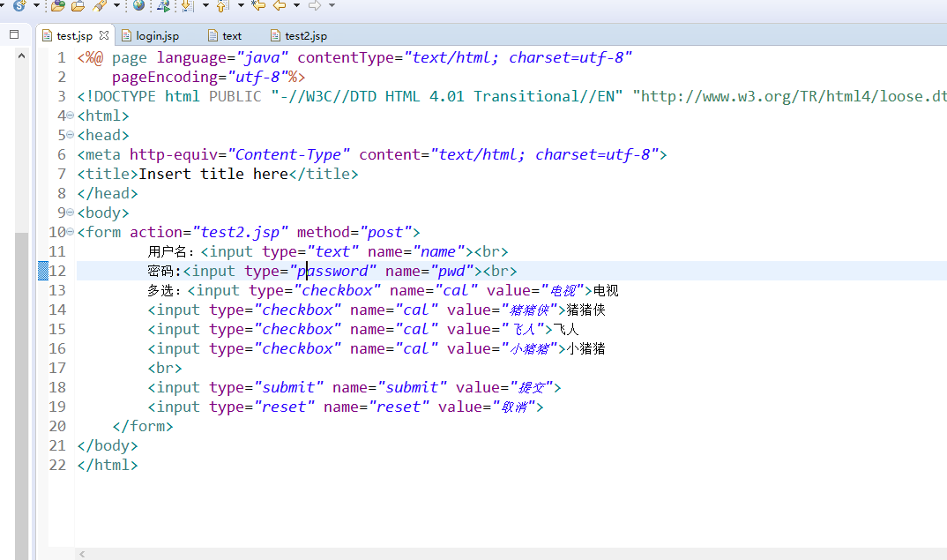This screenshot has width=947, height=560.
Task: Click the test2.jsp file icon on tab
Action: click(275, 35)
